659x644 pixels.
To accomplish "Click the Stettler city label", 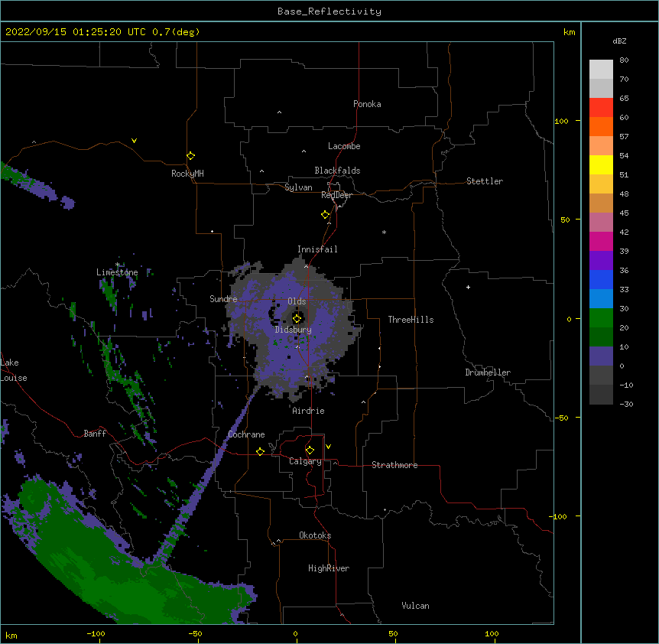I will click(485, 181).
